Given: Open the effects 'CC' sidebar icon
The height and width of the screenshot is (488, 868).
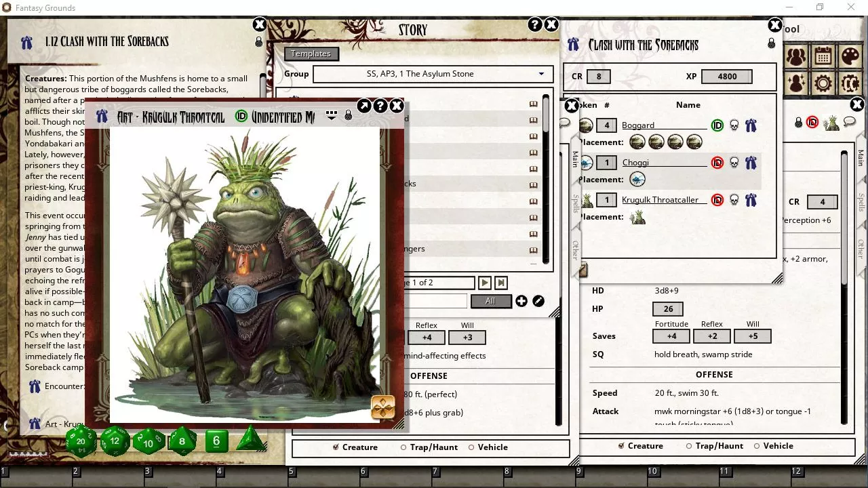Looking at the screenshot, I should tap(850, 83).
